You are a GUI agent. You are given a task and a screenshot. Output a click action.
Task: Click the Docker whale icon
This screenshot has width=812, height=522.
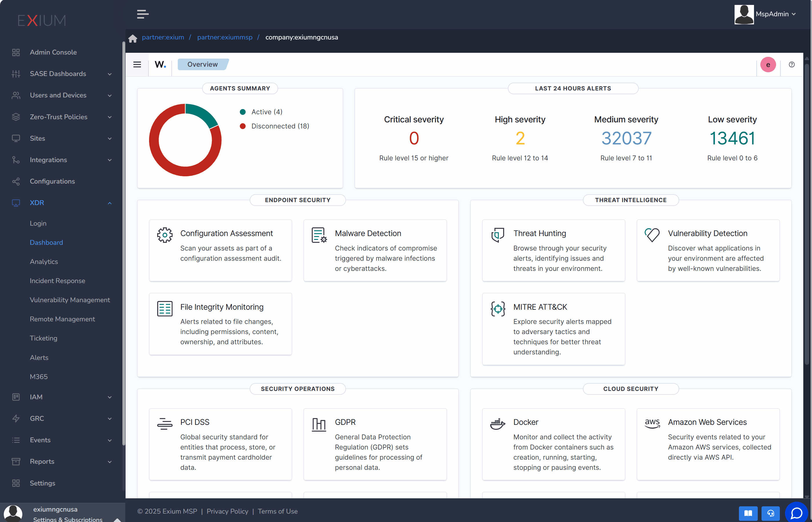point(498,423)
